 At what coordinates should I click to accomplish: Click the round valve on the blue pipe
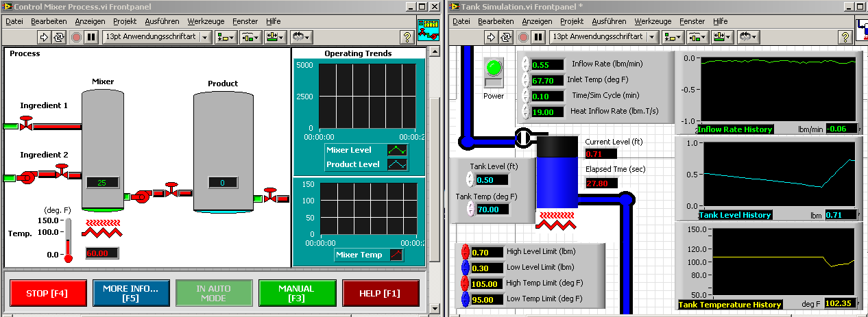point(524,137)
